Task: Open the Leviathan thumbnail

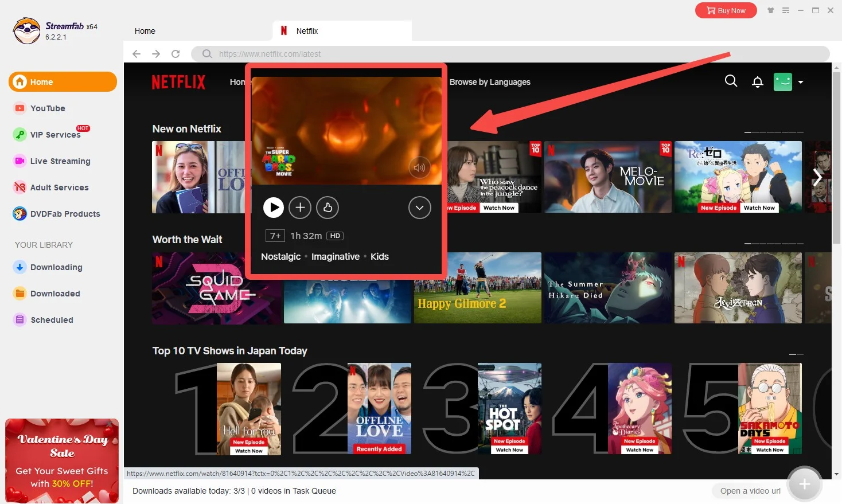Action: coord(738,288)
